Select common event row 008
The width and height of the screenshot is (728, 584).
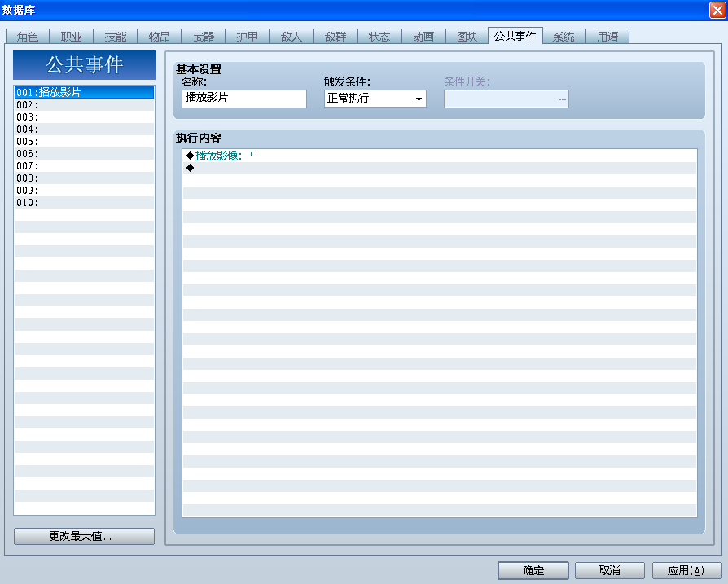coord(84,178)
